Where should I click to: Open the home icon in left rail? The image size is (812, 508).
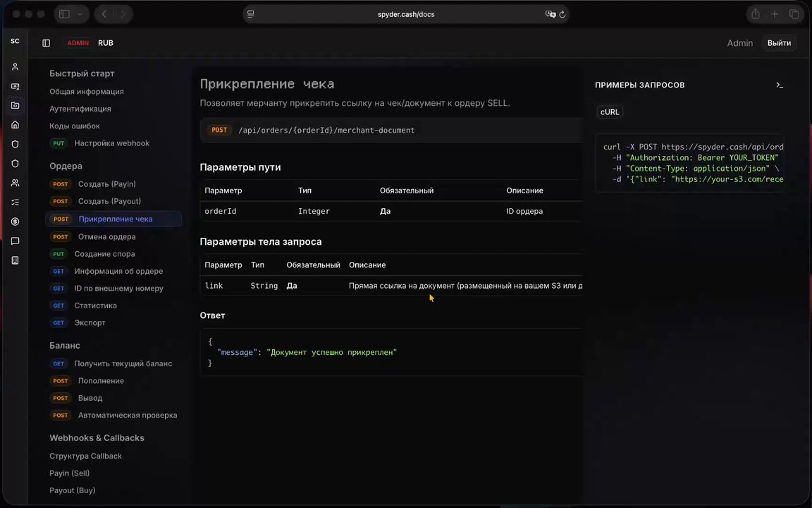click(x=15, y=125)
